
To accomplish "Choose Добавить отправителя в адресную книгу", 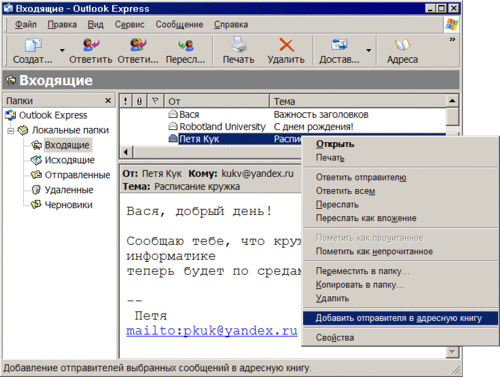I will [400, 318].
